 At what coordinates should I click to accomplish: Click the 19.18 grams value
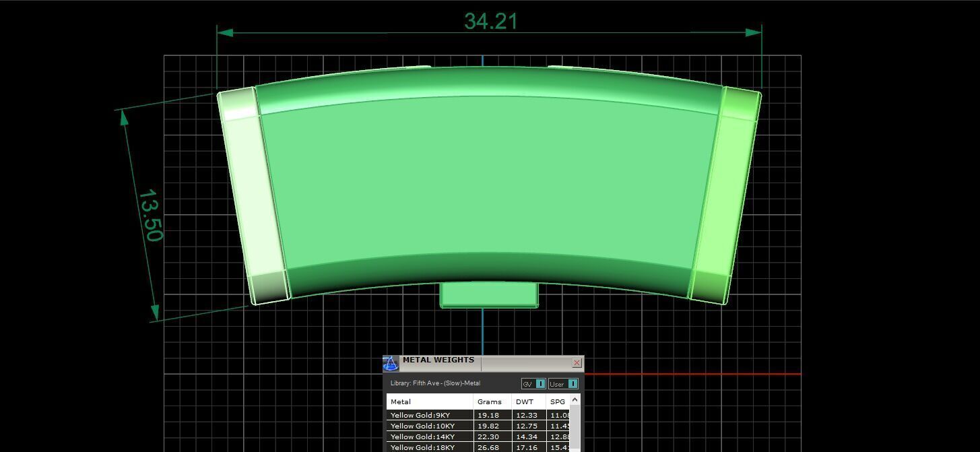coord(488,416)
